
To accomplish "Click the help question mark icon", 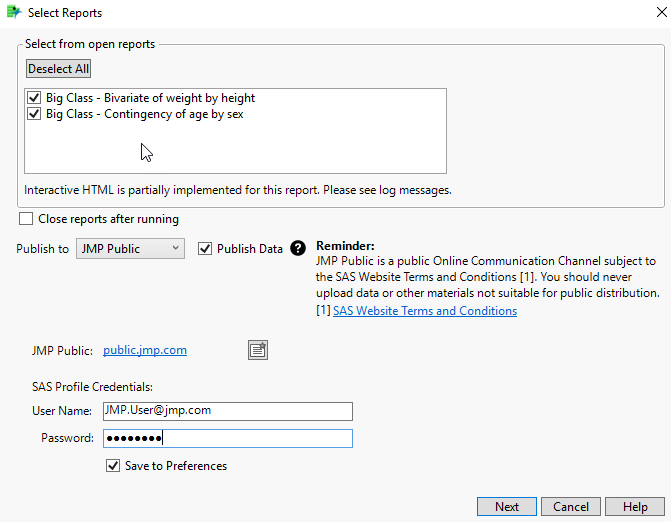I will [x=297, y=248].
